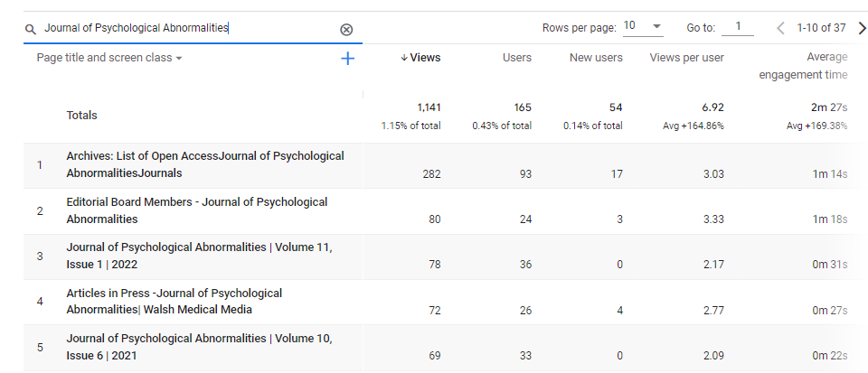
Task: Click the Avg +169.38% text
Action: [816, 126]
